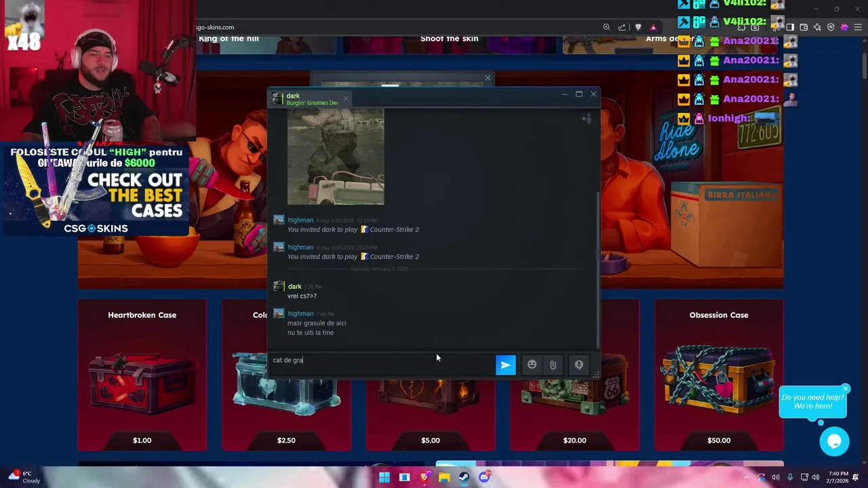Image resolution: width=868 pixels, height=488 pixels.
Task: Click highman's name above 'masr grasule de aici'
Action: point(300,314)
